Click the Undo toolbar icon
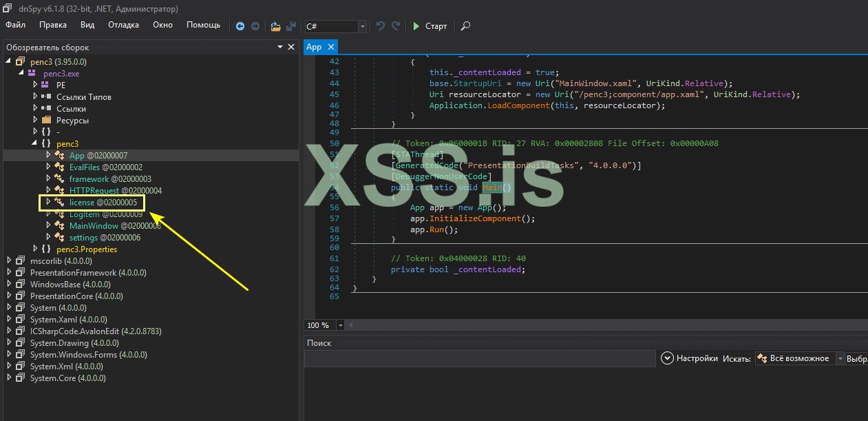This screenshot has width=868, height=421. point(381,26)
